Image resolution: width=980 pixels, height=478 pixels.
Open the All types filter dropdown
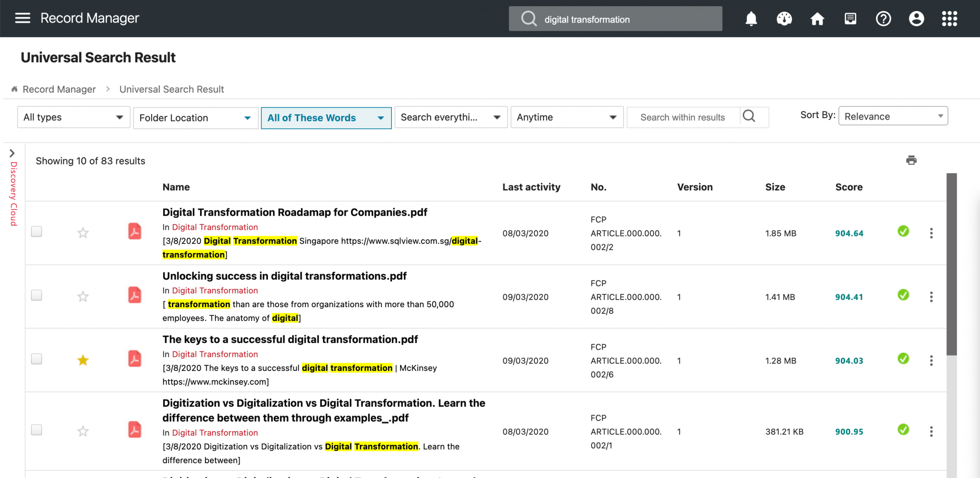pyautogui.click(x=73, y=117)
